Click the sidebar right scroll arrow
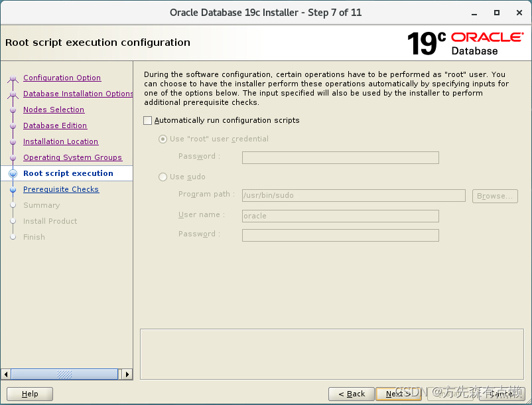The height and width of the screenshot is (405, 532). pyautogui.click(x=127, y=374)
